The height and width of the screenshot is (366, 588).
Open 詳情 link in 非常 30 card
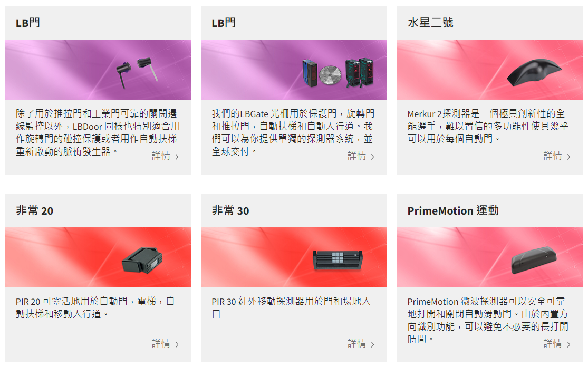point(361,343)
